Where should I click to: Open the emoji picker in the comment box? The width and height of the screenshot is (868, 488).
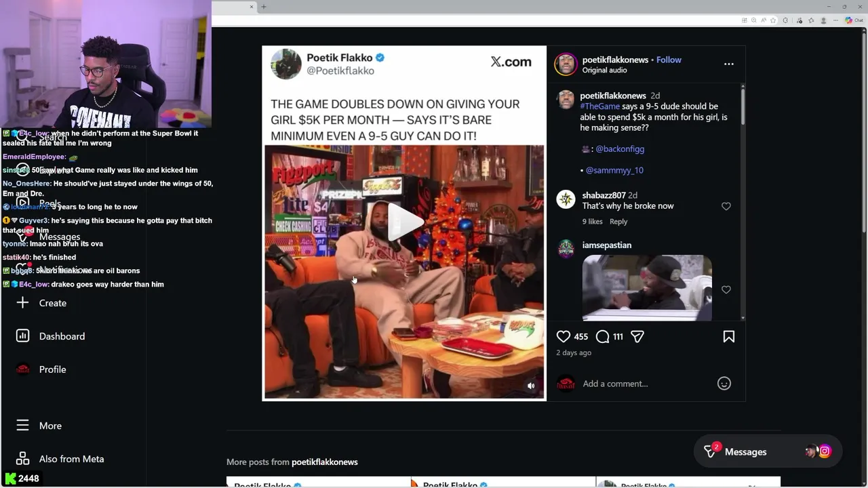pyautogui.click(x=724, y=384)
